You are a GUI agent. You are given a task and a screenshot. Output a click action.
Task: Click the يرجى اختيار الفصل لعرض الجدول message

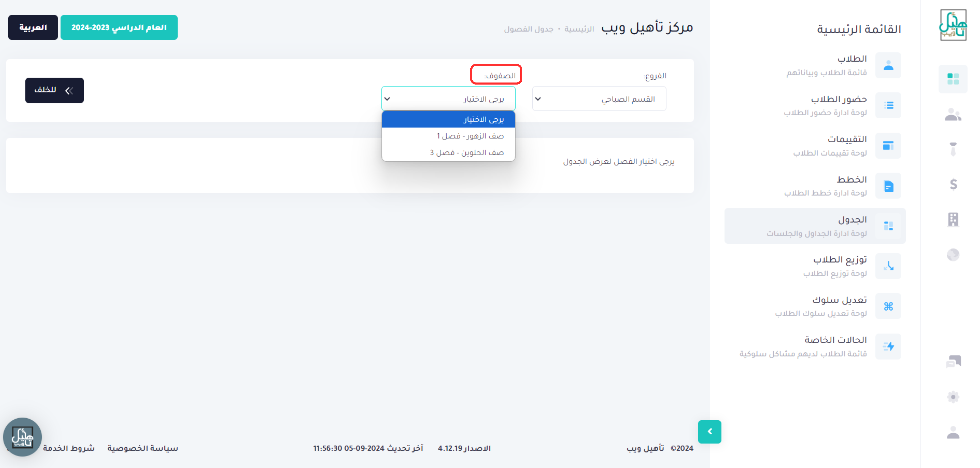619,161
